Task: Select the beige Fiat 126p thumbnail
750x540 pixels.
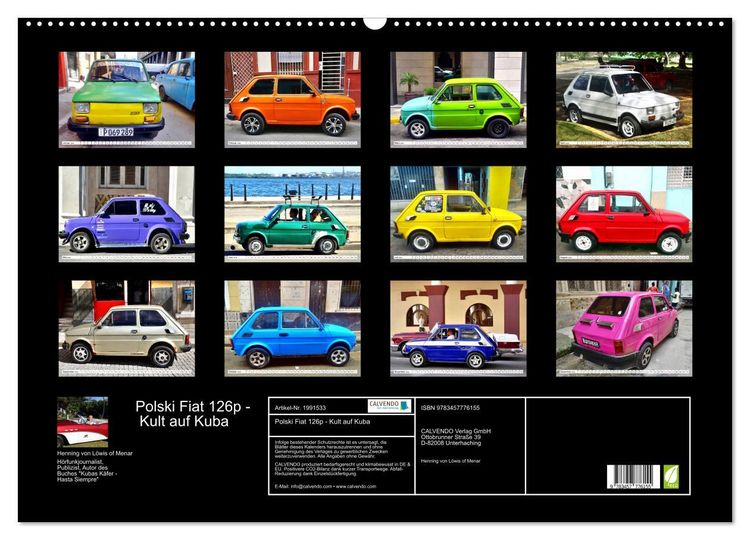Action: pos(127,328)
